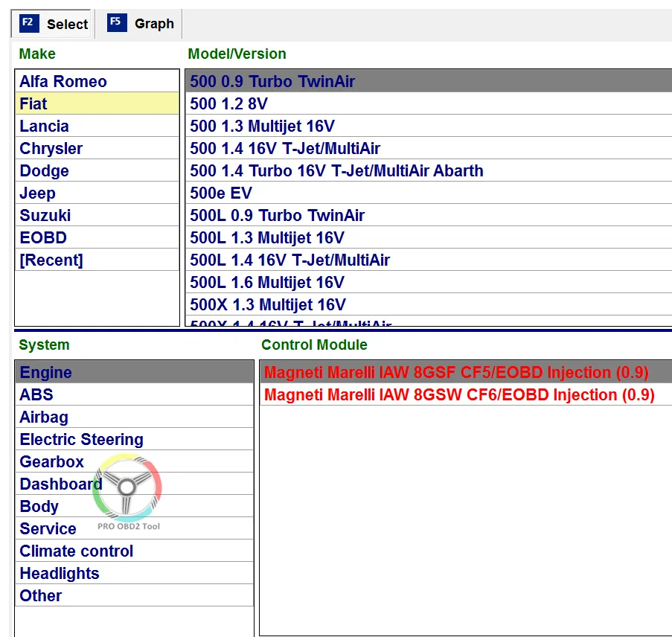
Task: Select 500 1.4 Turbo Abarth model
Action: coord(429,170)
